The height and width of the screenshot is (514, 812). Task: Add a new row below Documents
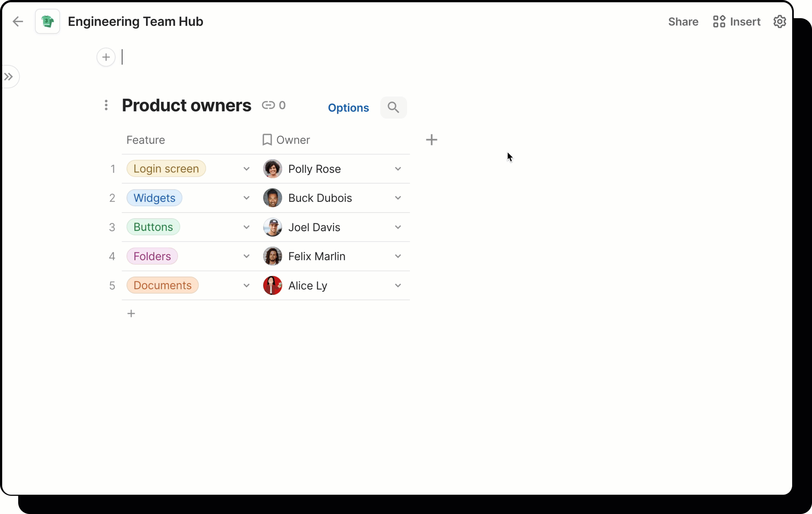[131, 313]
